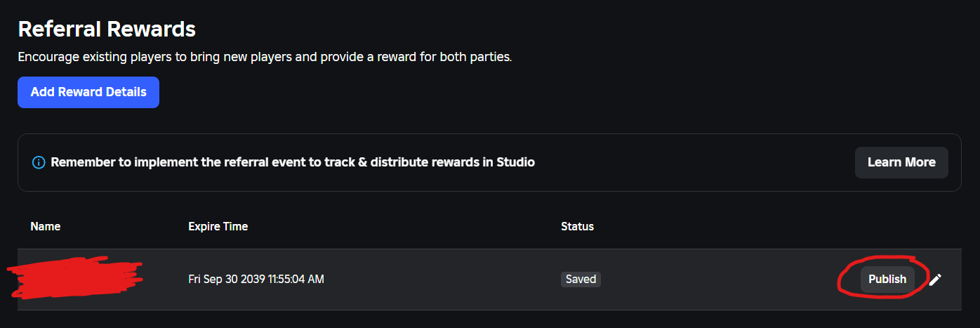
Task: Click empty banner space left of Learn More
Action: 695,162
